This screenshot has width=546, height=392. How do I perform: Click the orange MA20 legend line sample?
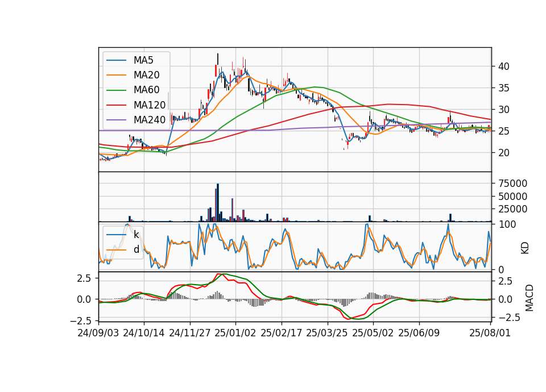116,75
